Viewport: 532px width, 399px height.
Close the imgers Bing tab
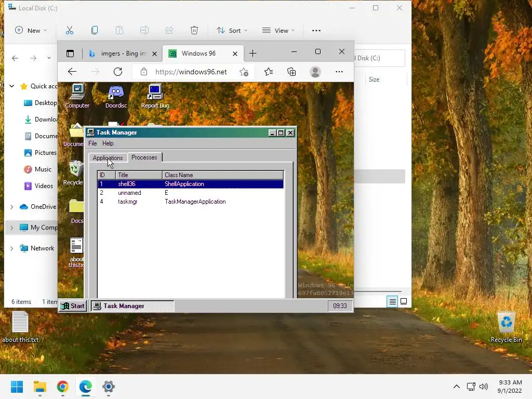[154, 54]
